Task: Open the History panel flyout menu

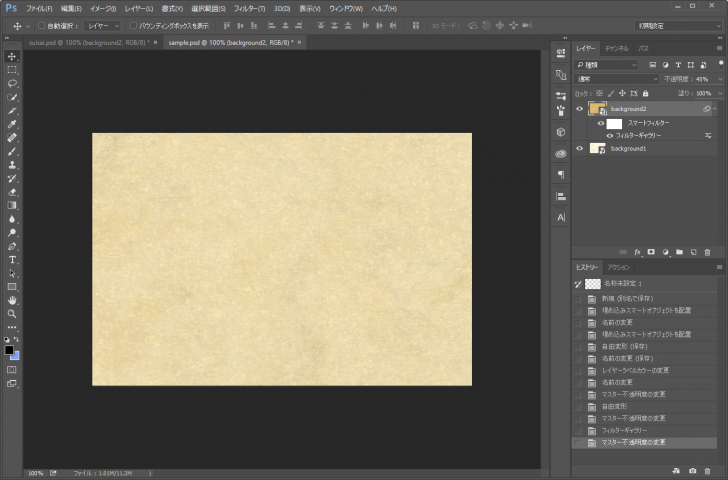Action: (x=719, y=267)
